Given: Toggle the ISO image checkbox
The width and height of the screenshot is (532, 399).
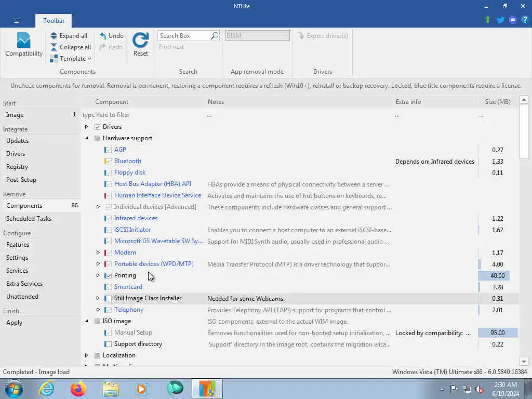Looking at the screenshot, I should pos(97,321).
